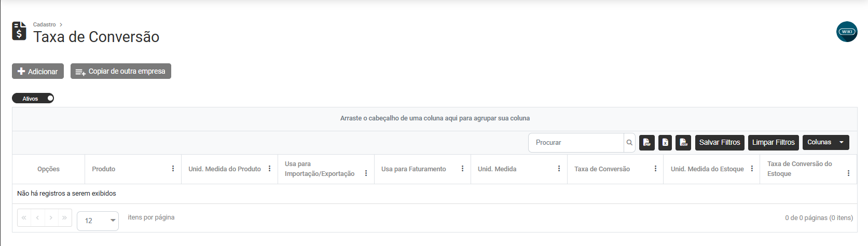This screenshot has width=868, height=246.
Task: Click the search magnifier icon
Action: [x=629, y=143]
